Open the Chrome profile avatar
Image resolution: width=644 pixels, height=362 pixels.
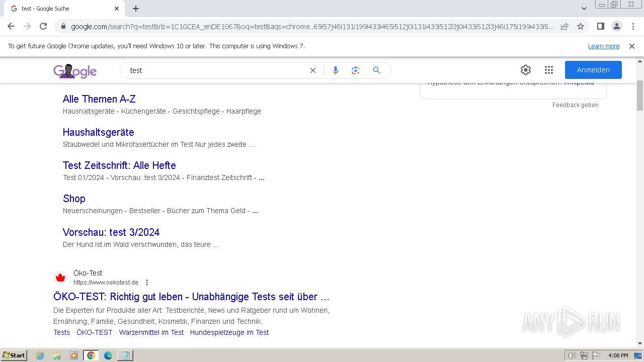617,26
